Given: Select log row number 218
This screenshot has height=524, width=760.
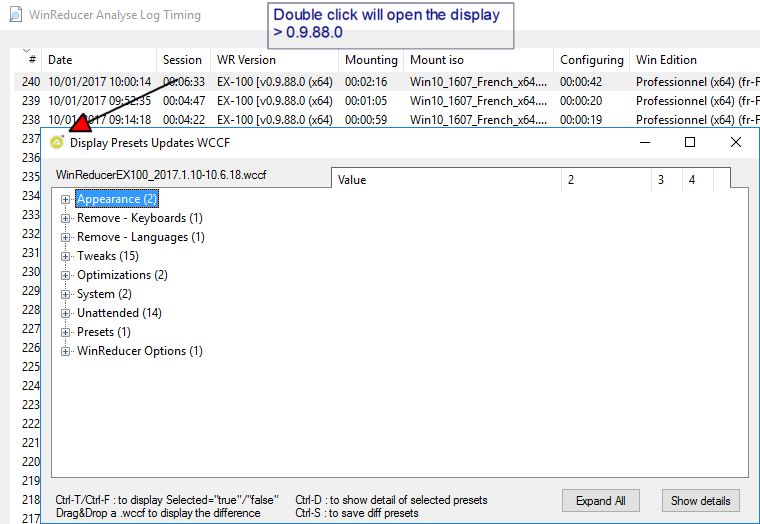Looking at the screenshot, I should [31, 500].
